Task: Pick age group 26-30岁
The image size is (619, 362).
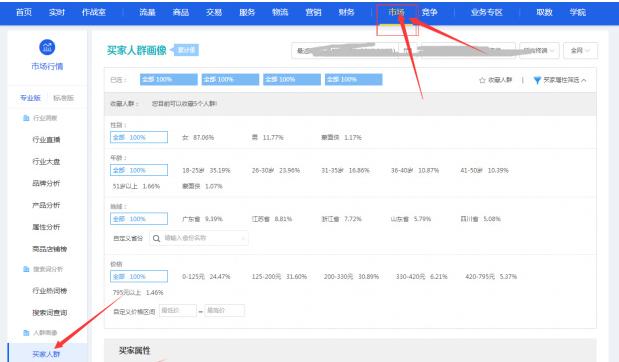Action: [276, 171]
